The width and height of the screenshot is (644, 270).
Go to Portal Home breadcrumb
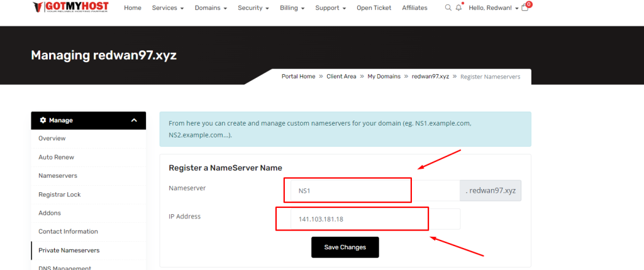tap(298, 77)
